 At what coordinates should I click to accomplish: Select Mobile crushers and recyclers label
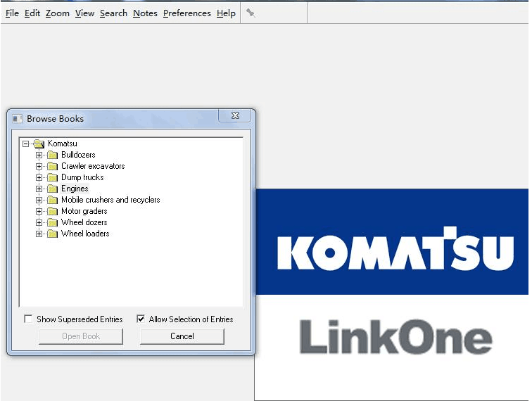pos(110,200)
